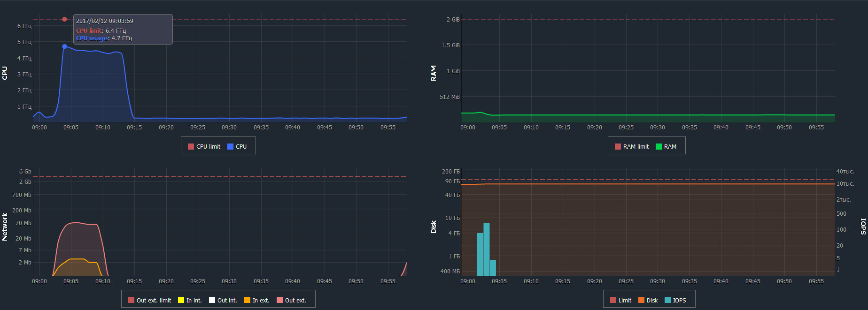Toggle the blue CPU legend entry
The width and height of the screenshot is (868, 310).
pyautogui.click(x=237, y=146)
